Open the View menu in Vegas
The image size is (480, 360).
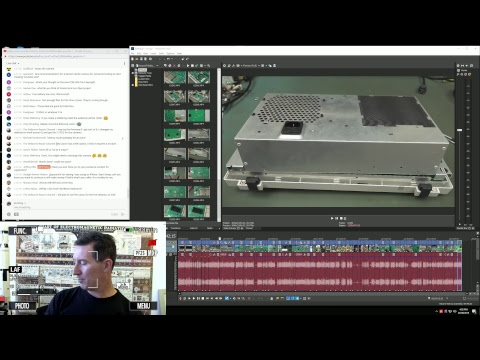tap(146, 53)
